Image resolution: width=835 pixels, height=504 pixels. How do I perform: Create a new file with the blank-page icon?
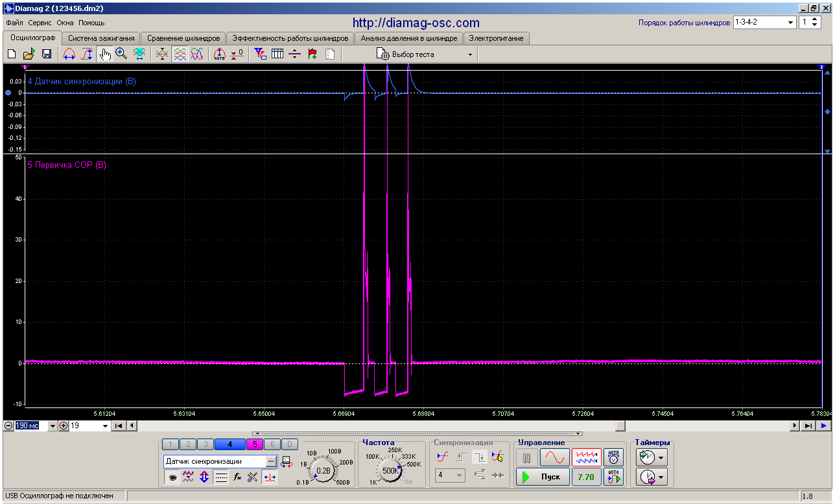pyautogui.click(x=12, y=54)
